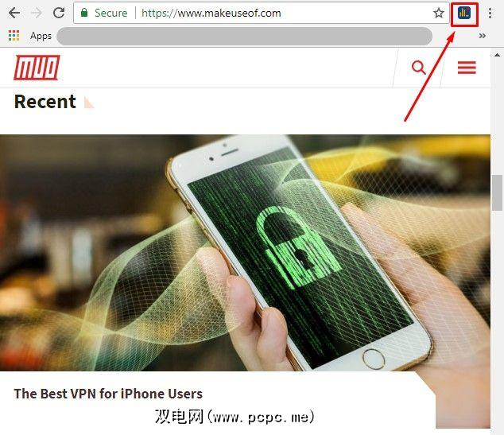Click the Recent section heading
The height and width of the screenshot is (435, 504).
click(45, 102)
